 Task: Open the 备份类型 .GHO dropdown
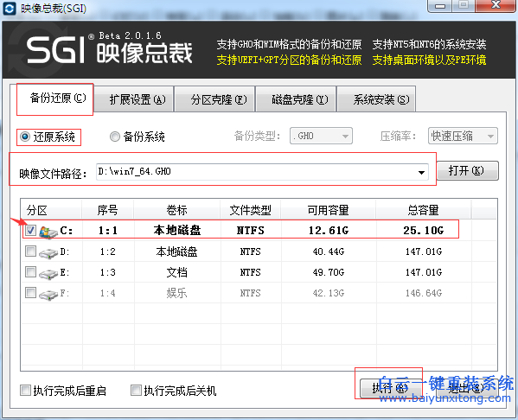(x=321, y=136)
